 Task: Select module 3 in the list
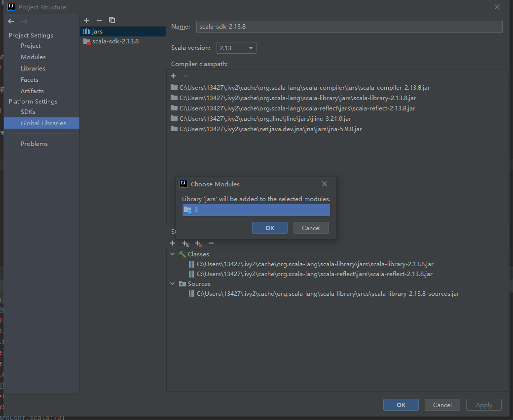click(256, 210)
